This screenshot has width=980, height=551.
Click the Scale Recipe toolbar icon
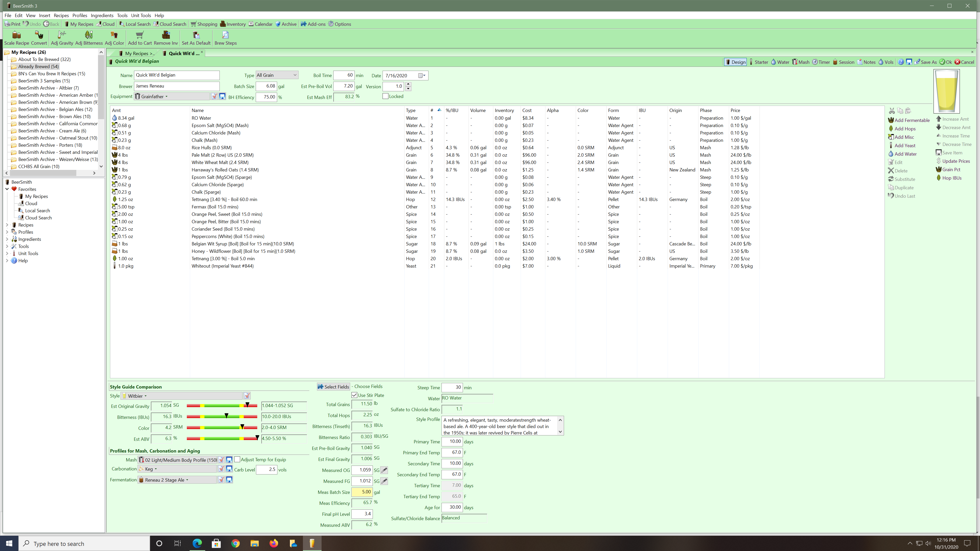16,38
